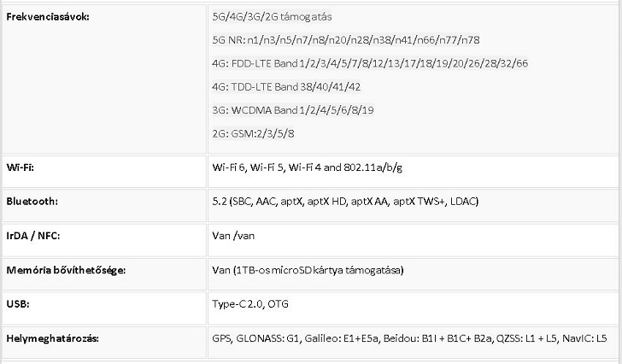The image size is (622, 364).
Task: Click the 3G WCDMA Band line
Action: point(293,110)
